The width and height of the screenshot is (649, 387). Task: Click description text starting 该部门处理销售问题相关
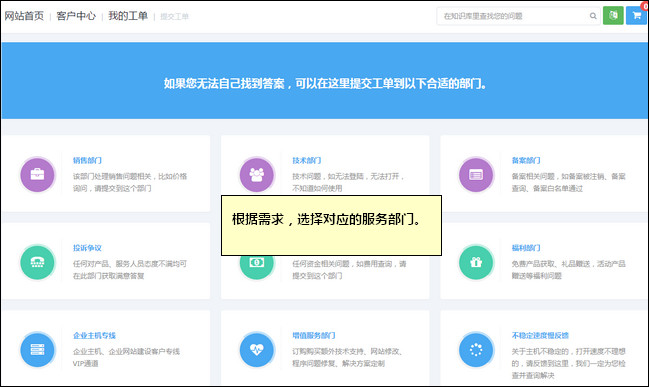[x=130, y=182]
